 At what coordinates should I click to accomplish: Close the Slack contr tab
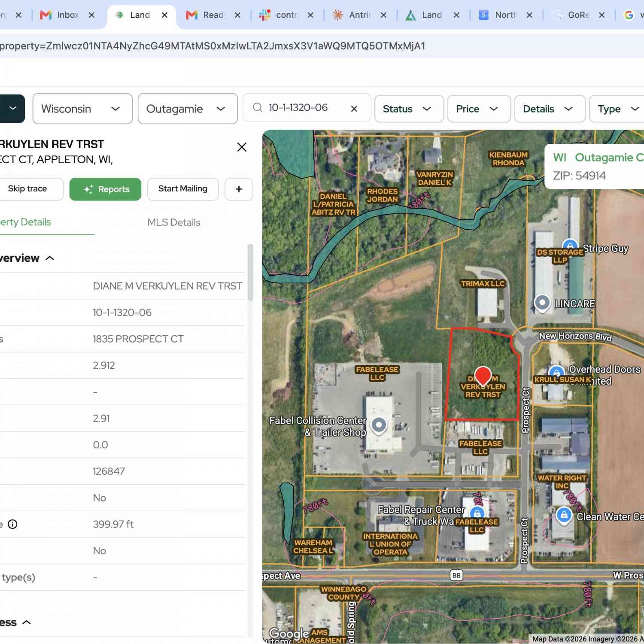click(x=310, y=15)
